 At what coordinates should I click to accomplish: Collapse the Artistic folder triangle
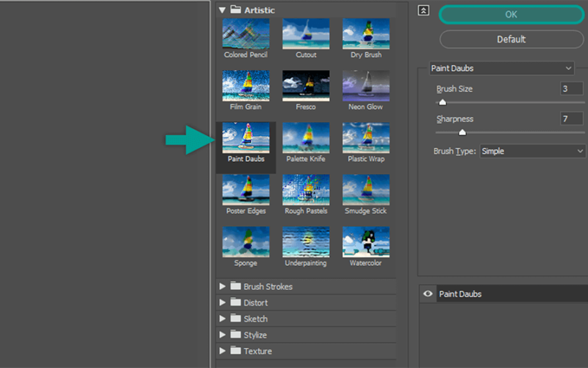click(223, 10)
